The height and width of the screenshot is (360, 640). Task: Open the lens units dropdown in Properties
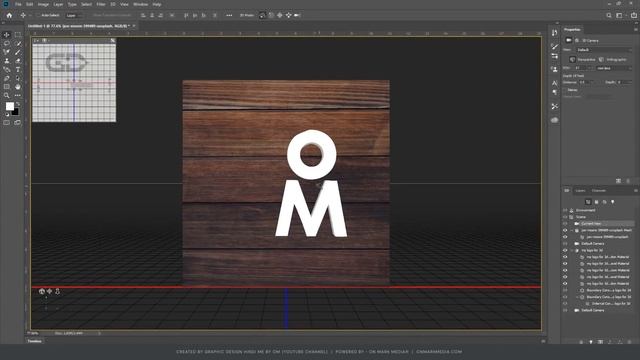click(x=614, y=68)
